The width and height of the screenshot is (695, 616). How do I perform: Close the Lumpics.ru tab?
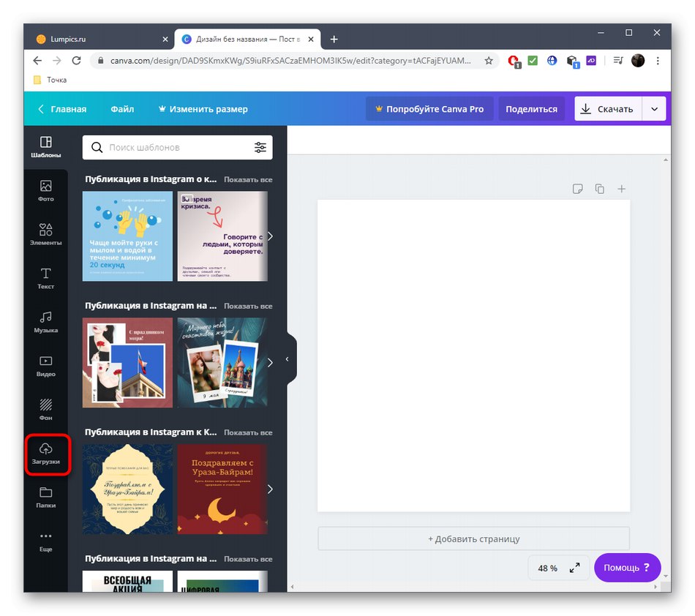point(165,40)
